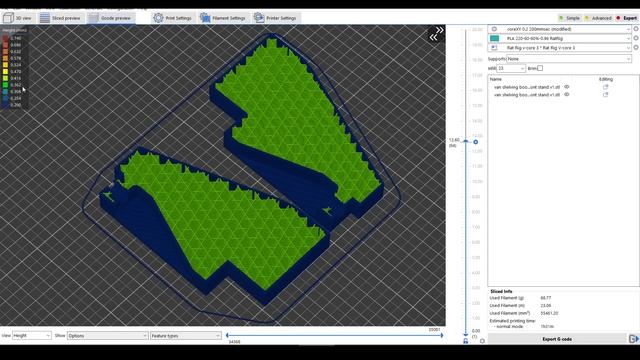Click the send G-code icon beside Export
Screen dimensions: 640x360
pyautogui.click(x=633, y=339)
